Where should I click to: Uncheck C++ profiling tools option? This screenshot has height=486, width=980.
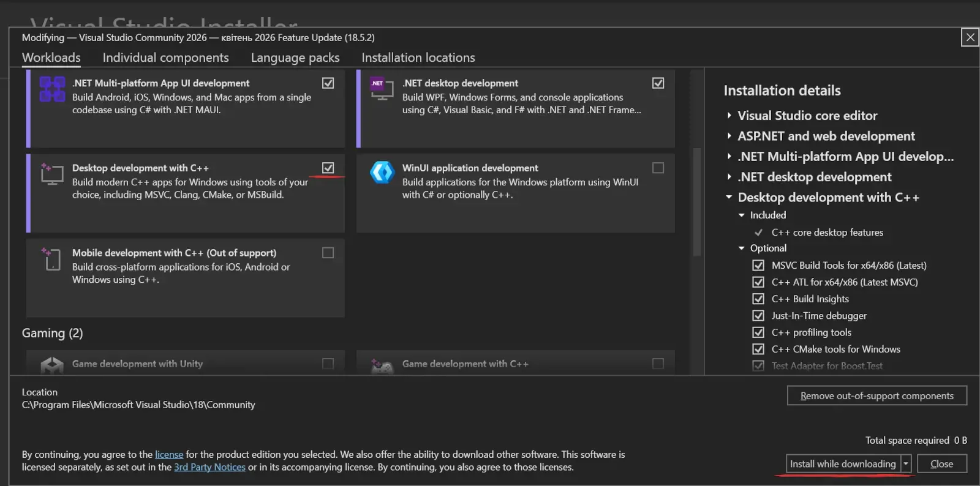click(x=758, y=332)
